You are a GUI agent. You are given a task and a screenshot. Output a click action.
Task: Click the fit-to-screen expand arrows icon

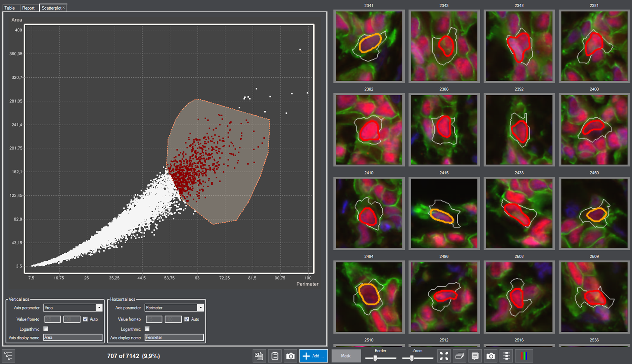point(444,356)
